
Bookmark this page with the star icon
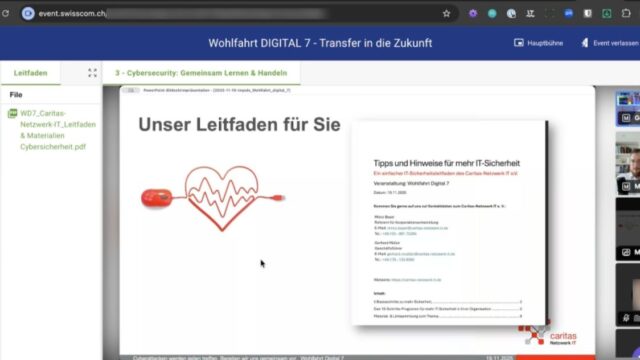[x=446, y=13]
